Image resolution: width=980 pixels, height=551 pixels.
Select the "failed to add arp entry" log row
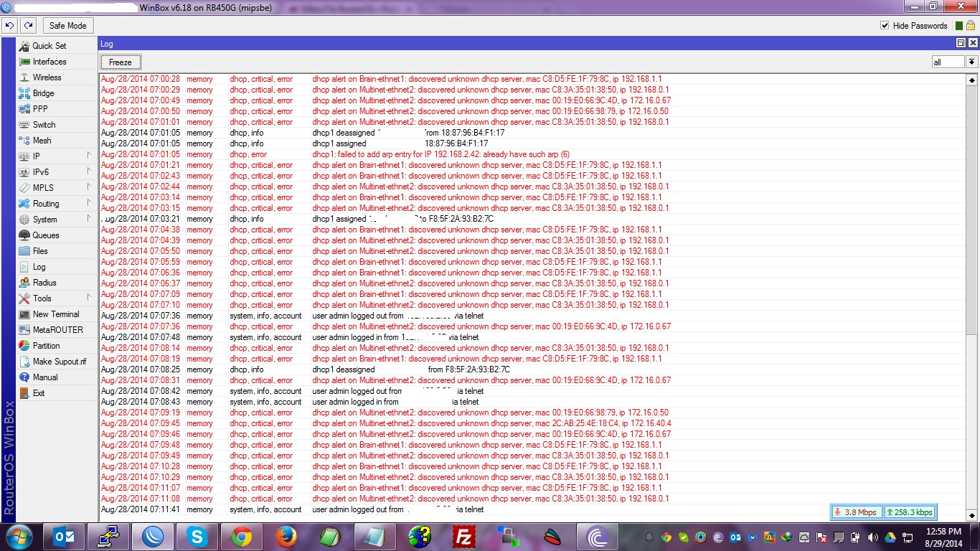[533, 154]
